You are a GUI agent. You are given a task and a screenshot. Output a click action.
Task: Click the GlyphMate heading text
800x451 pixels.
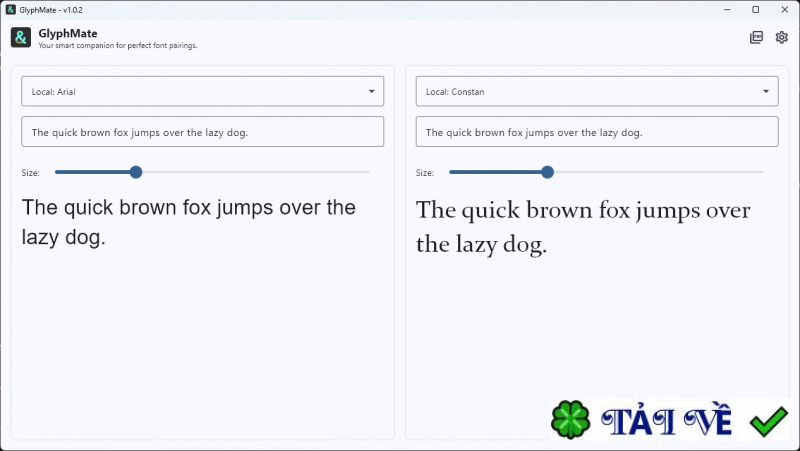click(68, 34)
